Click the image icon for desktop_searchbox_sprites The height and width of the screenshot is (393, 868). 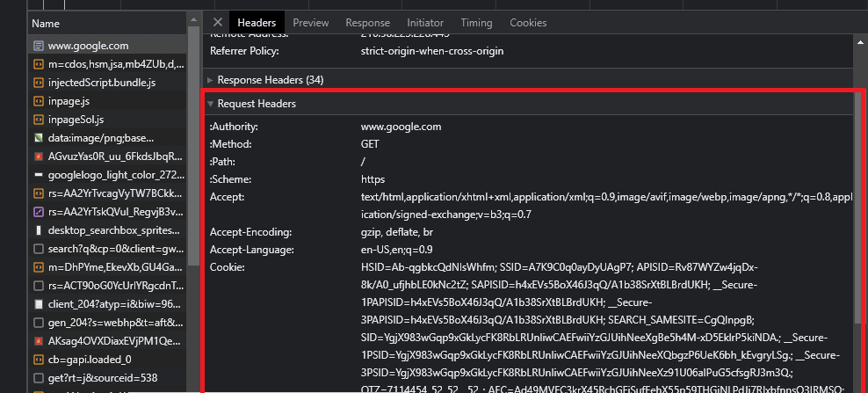tap(38, 230)
